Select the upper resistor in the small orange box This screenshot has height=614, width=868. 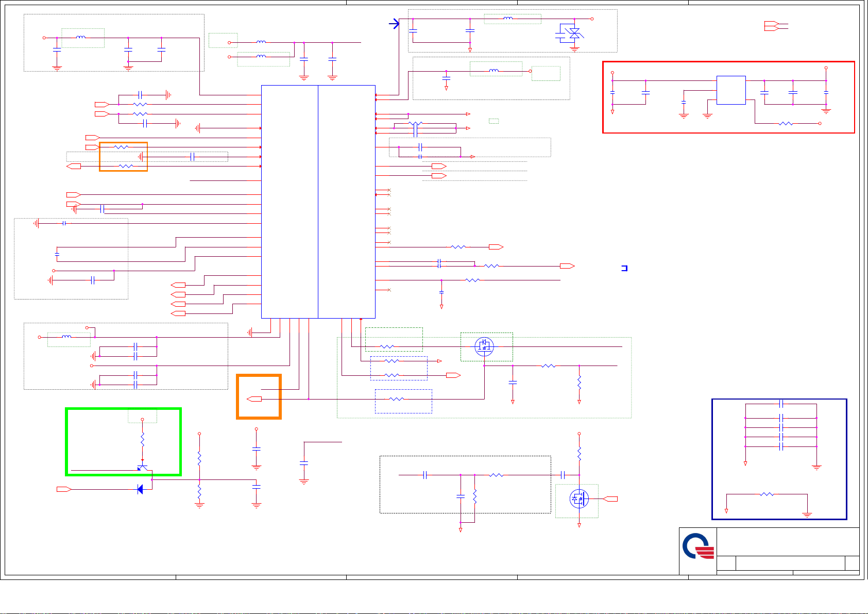click(121, 147)
